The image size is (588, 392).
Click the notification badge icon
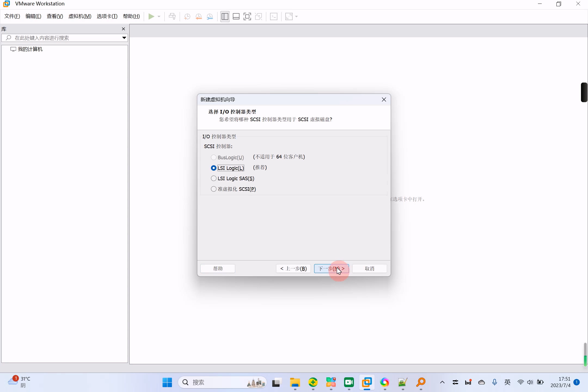[x=577, y=382]
